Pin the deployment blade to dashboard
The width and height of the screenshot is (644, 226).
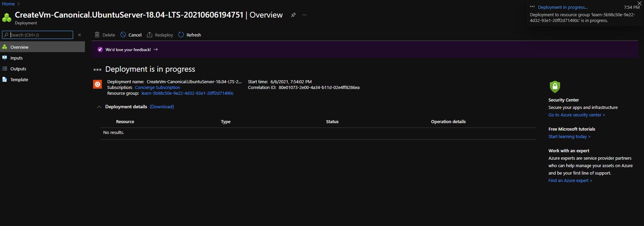[293, 15]
